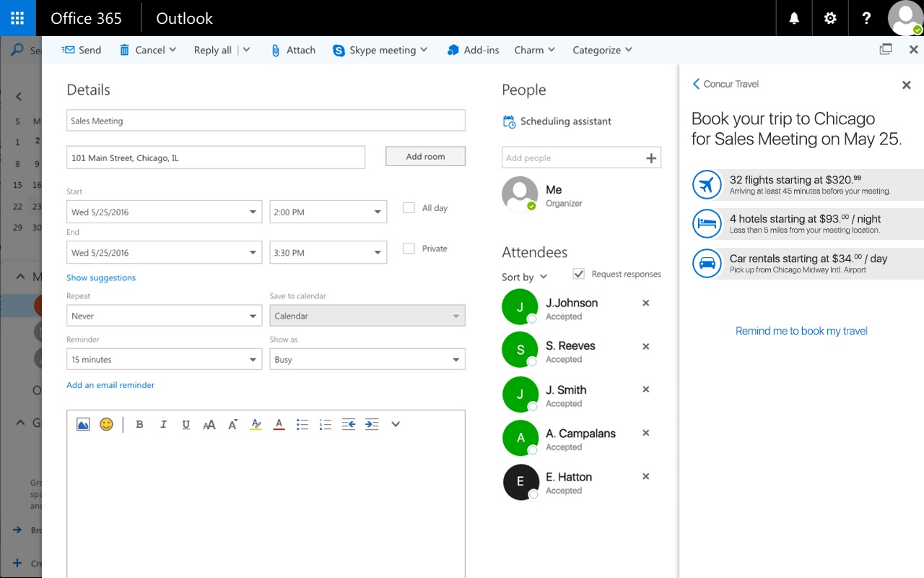Uncheck Request responses
Screen dimensions: 924x578
coord(578,274)
